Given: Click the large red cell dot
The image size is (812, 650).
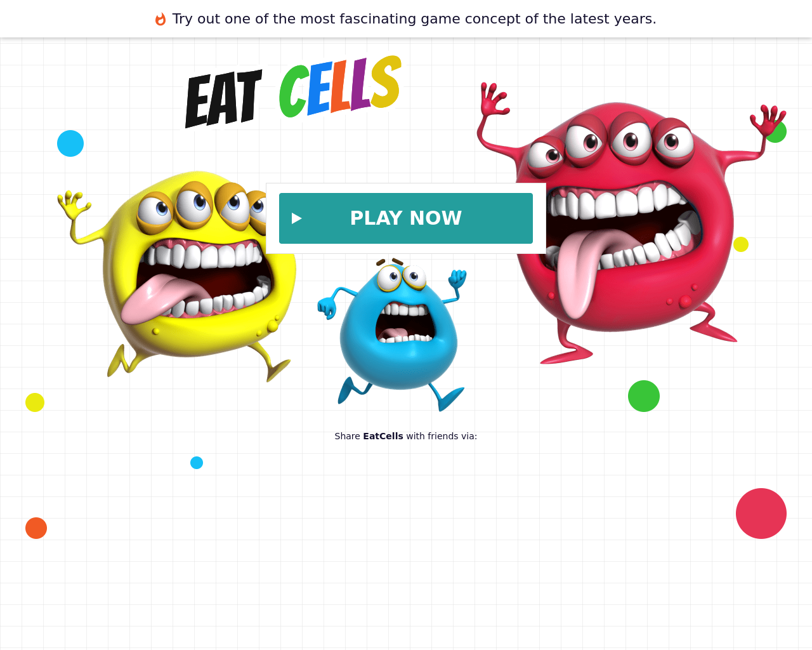Looking at the screenshot, I should pos(761,514).
